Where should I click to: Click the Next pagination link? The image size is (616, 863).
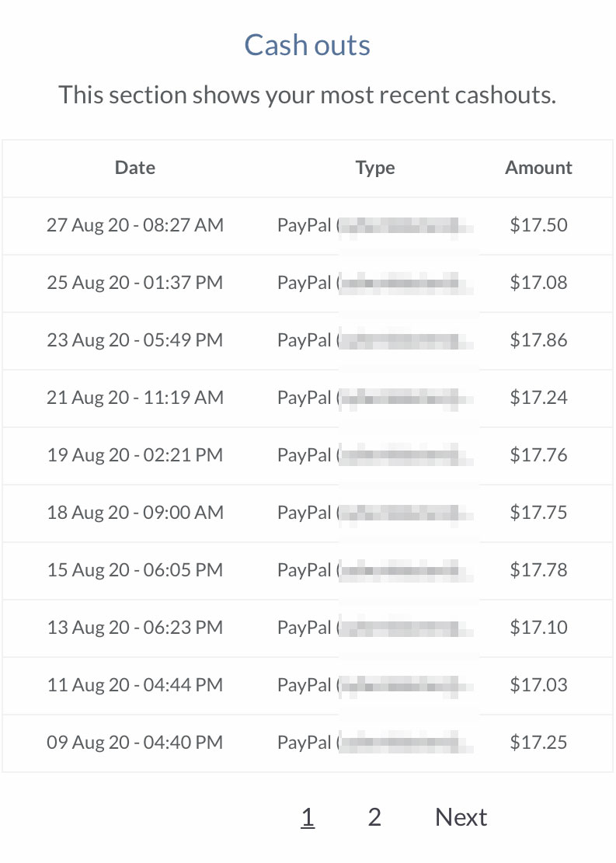(x=461, y=817)
